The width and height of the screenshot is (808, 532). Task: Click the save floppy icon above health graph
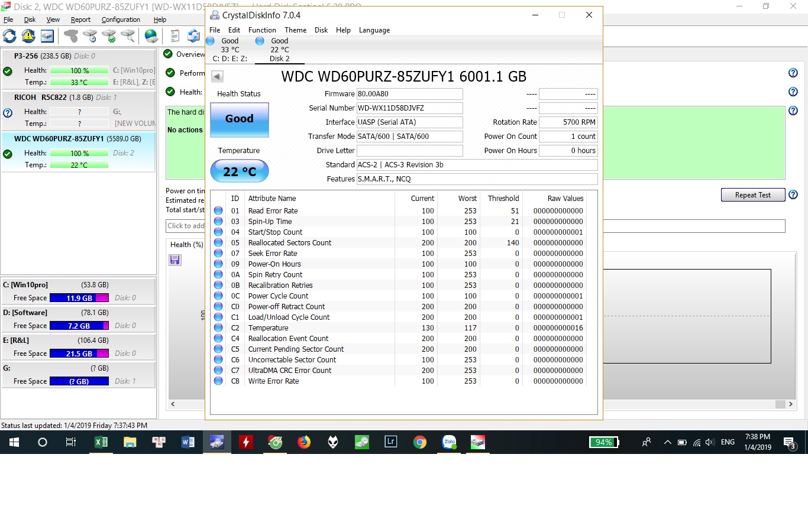(x=175, y=260)
